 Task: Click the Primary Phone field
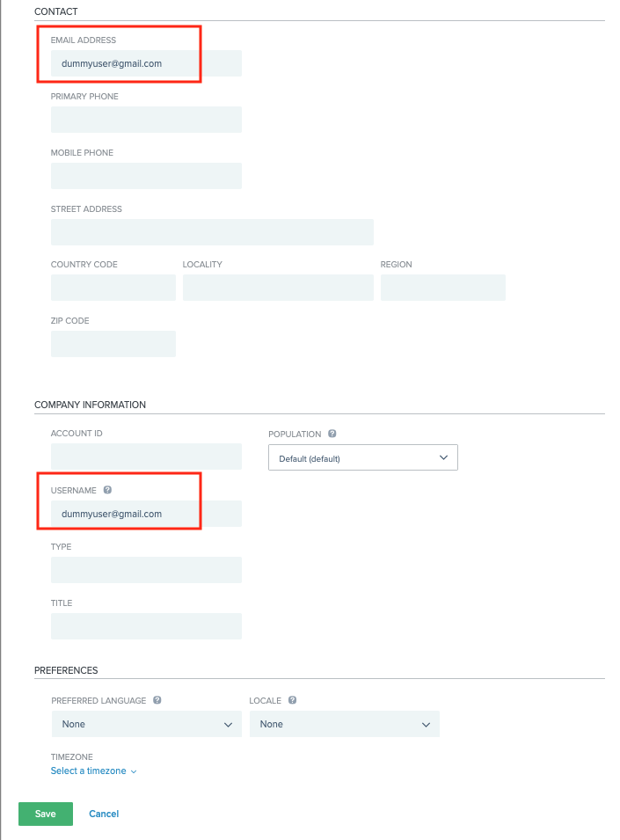coord(146,119)
